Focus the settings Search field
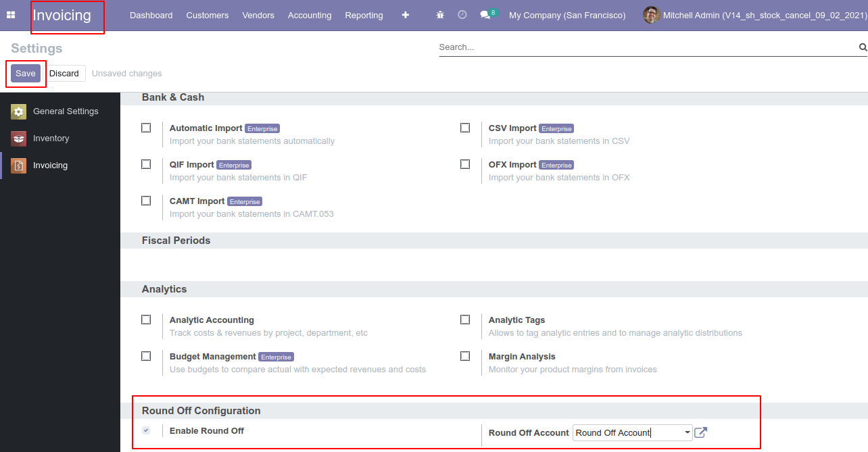868x452 pixels. pyautogui.click(x=648, y=47)
